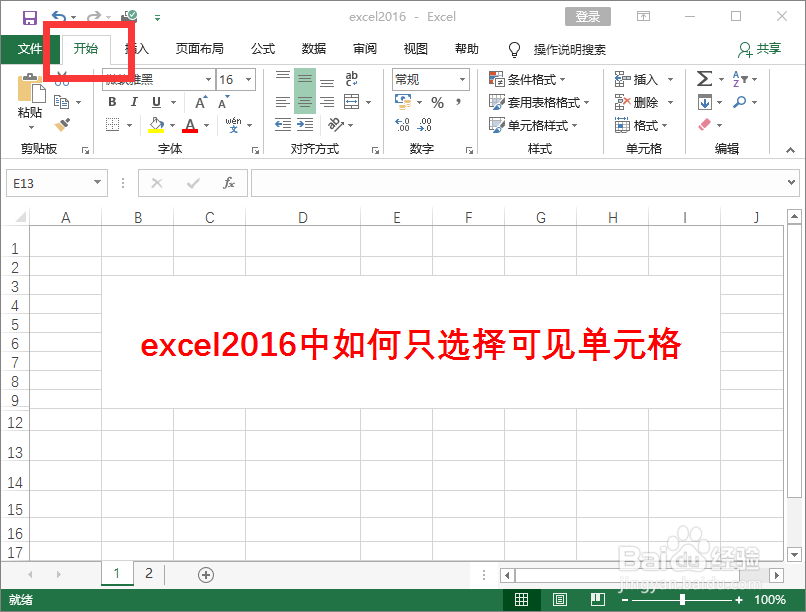Toggle Italic formatting
The height and width of the screenshot is (612, 806).
(134, 102)
